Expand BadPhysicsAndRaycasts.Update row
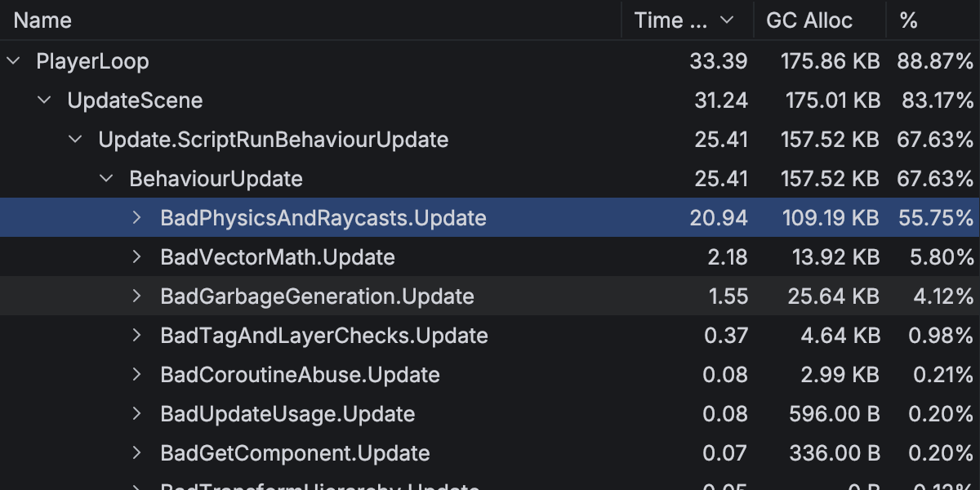The height and width of the screenshot is (490, 980). click(x=137, y=218)
